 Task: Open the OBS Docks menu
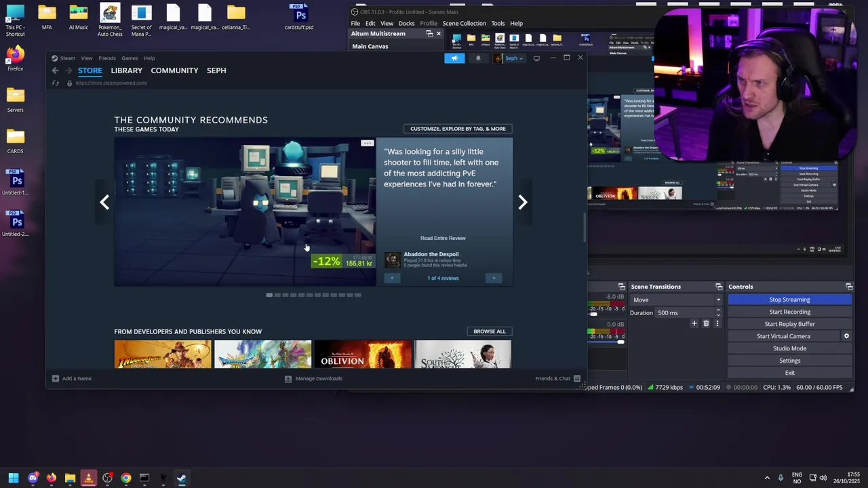pyautogui.click(x=406, y=23)
